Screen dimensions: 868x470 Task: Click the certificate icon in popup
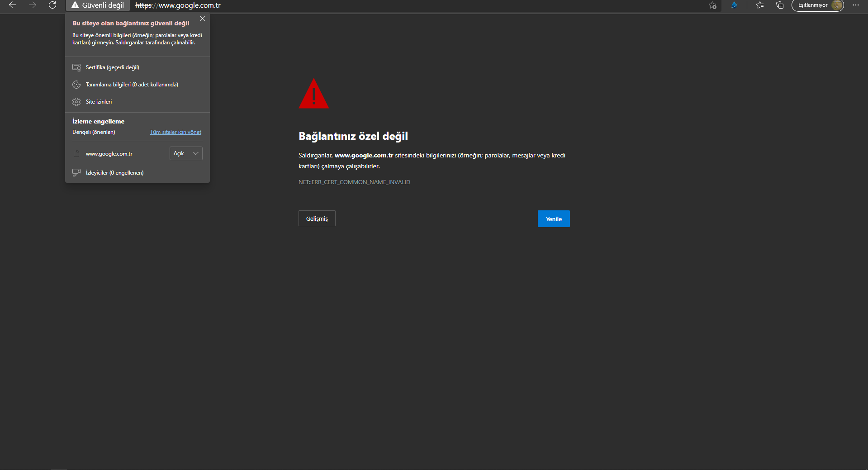tap(76, 67)
